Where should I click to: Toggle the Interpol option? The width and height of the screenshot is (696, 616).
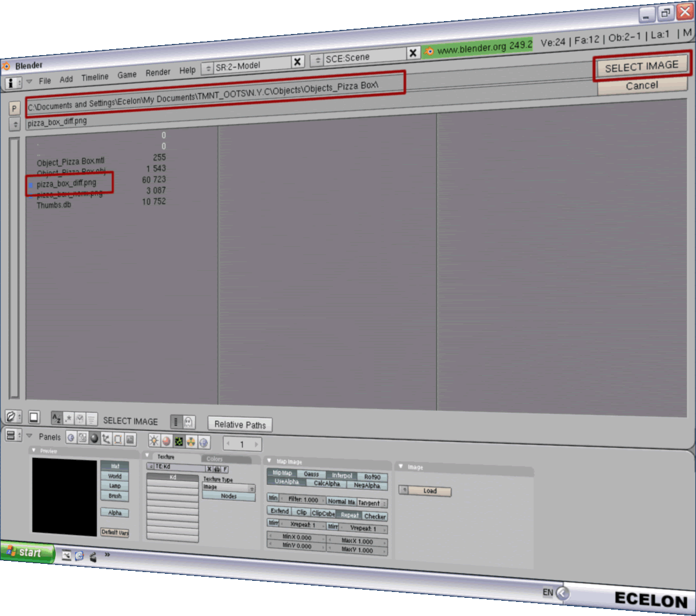pyautogui.click(x=342, y=475)
